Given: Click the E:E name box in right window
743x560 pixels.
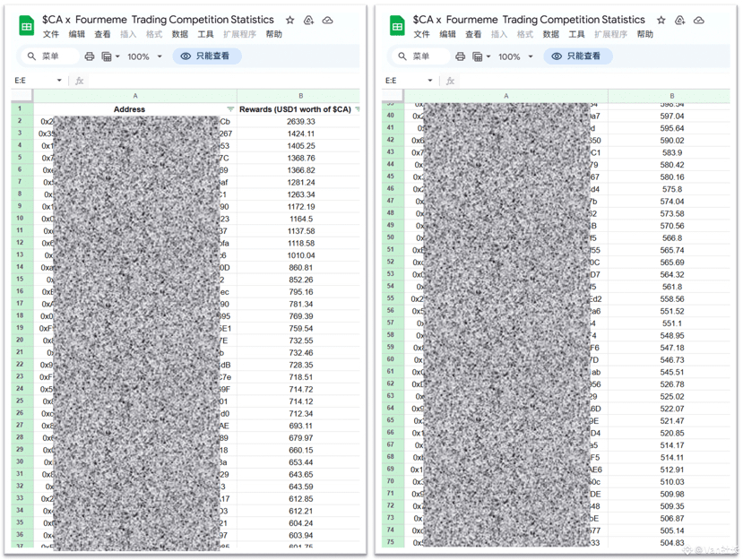Looking at the screenshot, I should pos(409,81).
